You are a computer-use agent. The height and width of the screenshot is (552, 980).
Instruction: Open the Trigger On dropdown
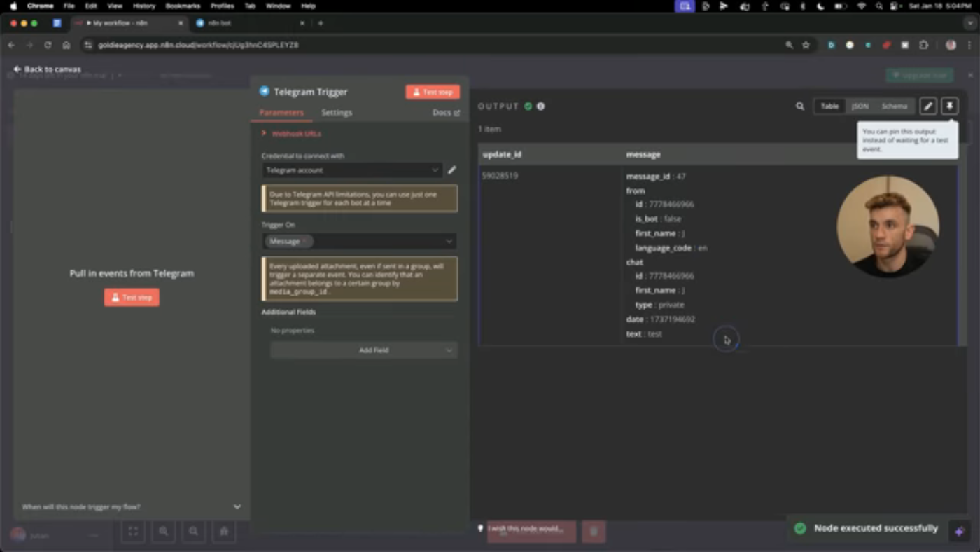coord(360,241)
